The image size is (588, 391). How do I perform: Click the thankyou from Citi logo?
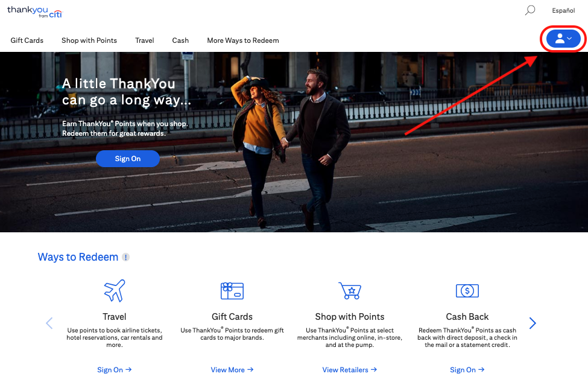34,11
